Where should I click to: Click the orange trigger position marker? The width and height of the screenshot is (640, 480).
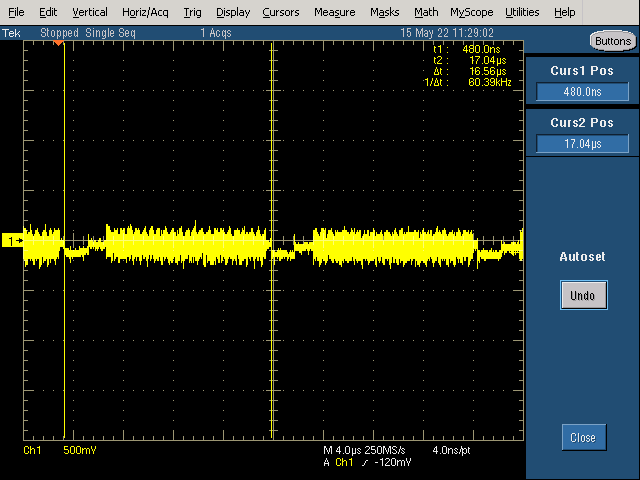(59, 43)
